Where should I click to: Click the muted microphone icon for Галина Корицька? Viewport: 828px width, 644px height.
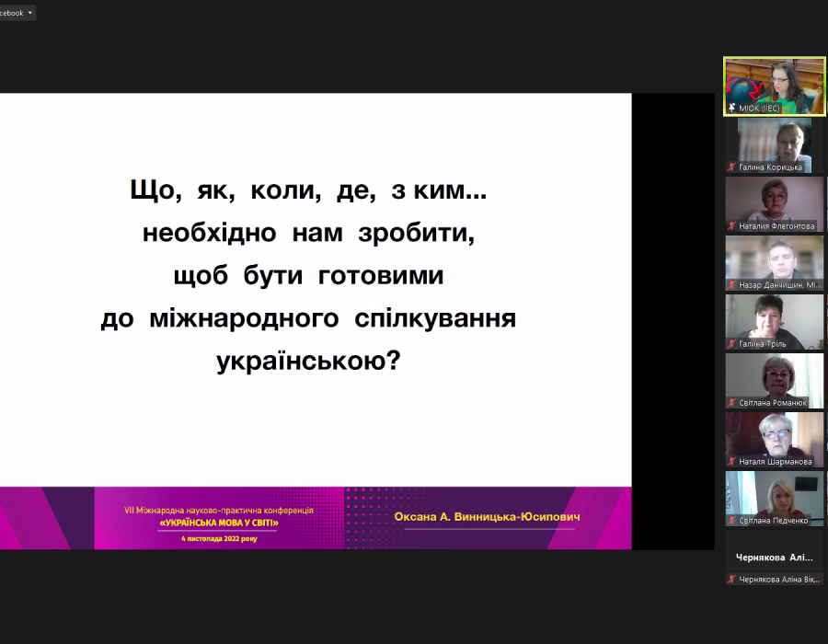732,167
